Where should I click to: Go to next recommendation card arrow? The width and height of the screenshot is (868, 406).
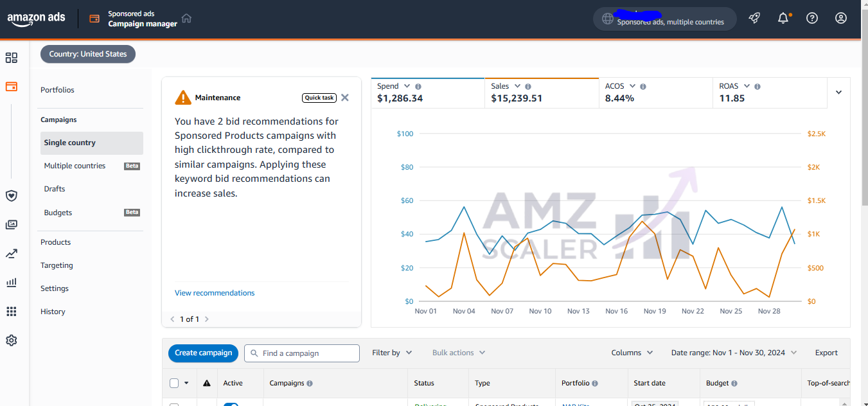click(206, 319)
